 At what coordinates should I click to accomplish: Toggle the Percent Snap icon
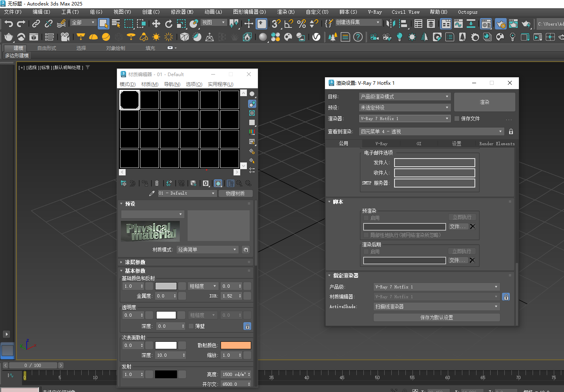click(x=301, y=24)
